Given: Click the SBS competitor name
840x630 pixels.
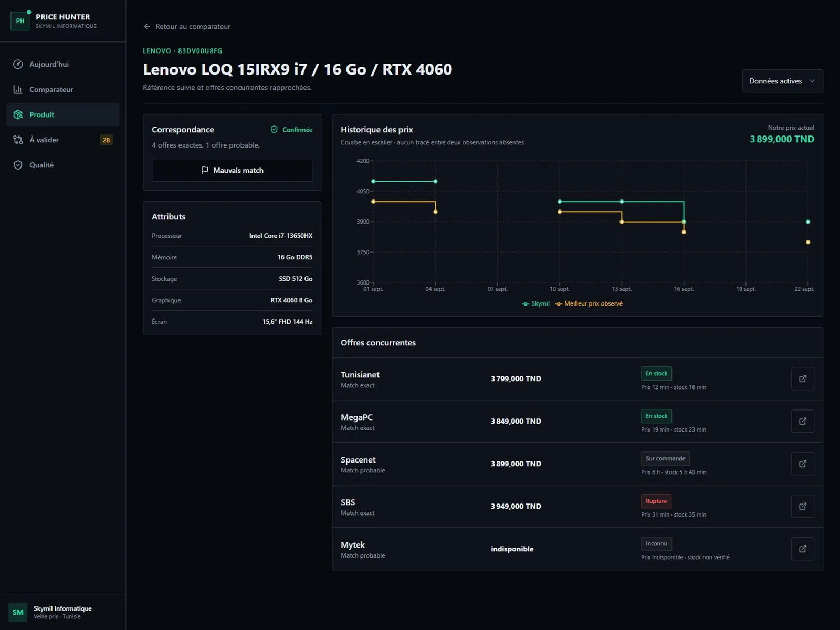Looking at the screenshot, I should coord(348,502).
